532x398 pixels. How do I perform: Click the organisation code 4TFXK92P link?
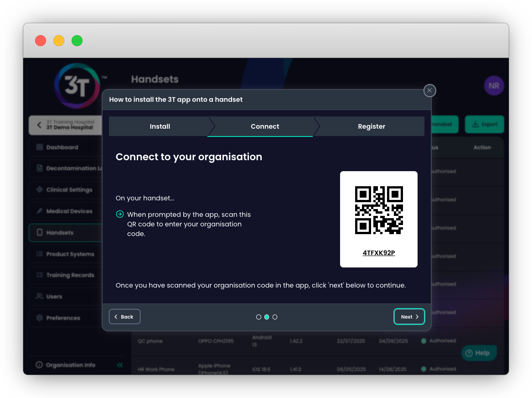(379, 253)
